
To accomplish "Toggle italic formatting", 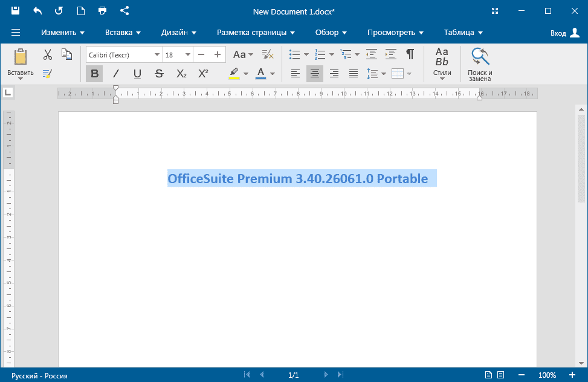I will pos(116,74).
